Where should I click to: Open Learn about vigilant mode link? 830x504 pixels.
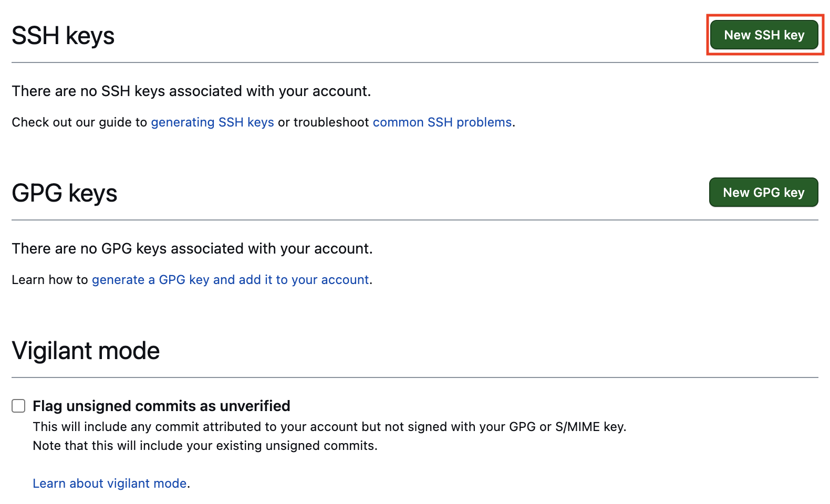coord(110,484)
